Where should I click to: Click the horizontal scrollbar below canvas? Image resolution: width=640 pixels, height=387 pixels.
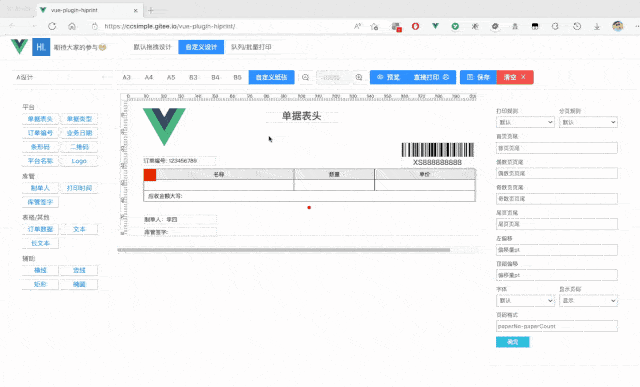(284, 250)
